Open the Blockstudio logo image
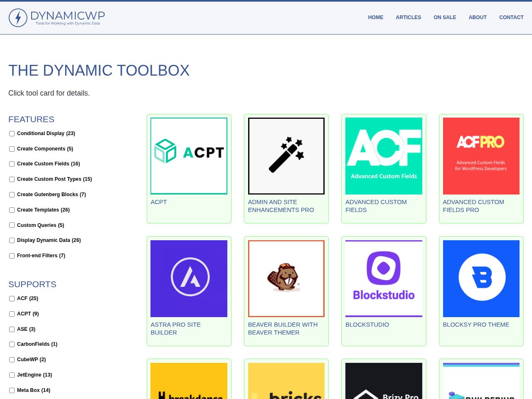Screen dimensions: 532x399 (x=384, y=278)
